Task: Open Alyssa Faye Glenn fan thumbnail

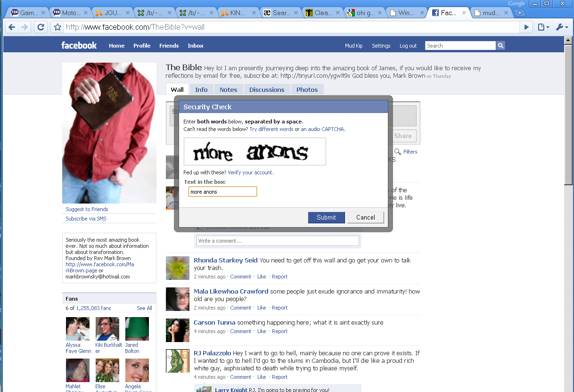Action: (x=78, y=329)
